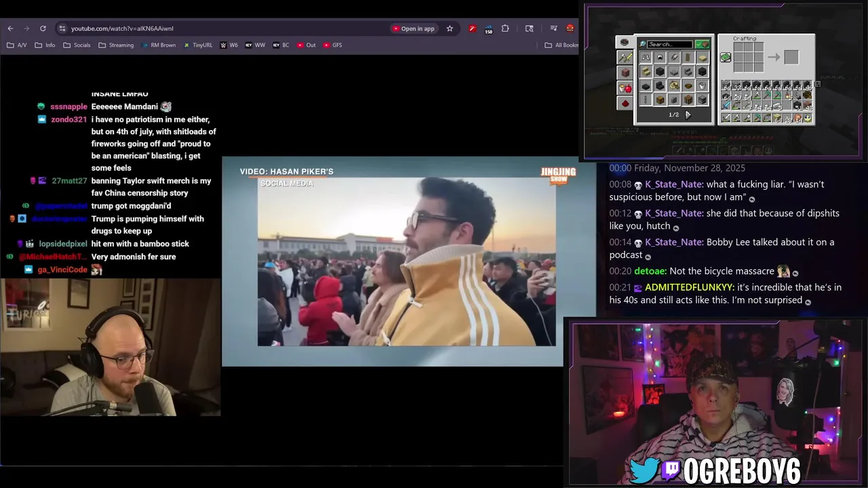
Task: Expand the A/V bookmarks folder
Action: tap(17, 45)
